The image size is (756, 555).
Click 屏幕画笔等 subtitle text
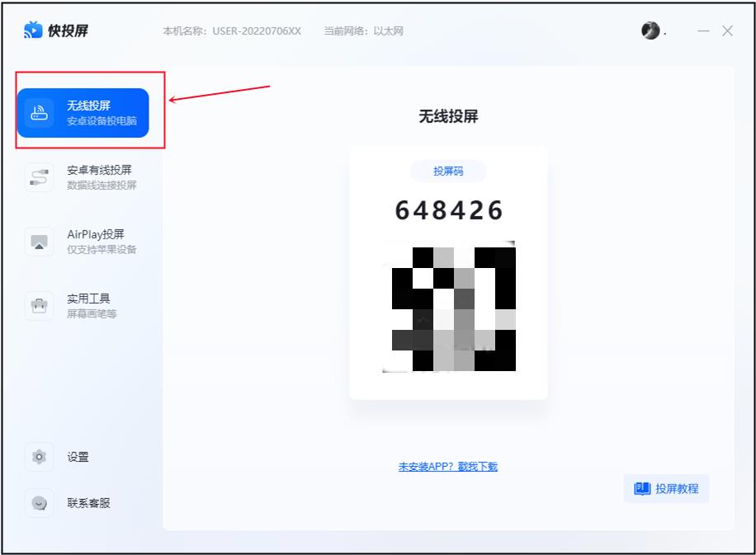coord(92,313)
